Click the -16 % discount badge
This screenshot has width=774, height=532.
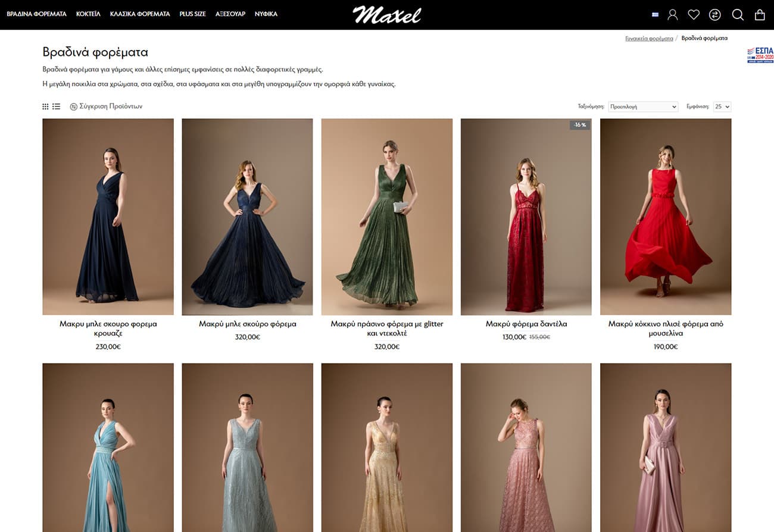(x=579, y=125)
